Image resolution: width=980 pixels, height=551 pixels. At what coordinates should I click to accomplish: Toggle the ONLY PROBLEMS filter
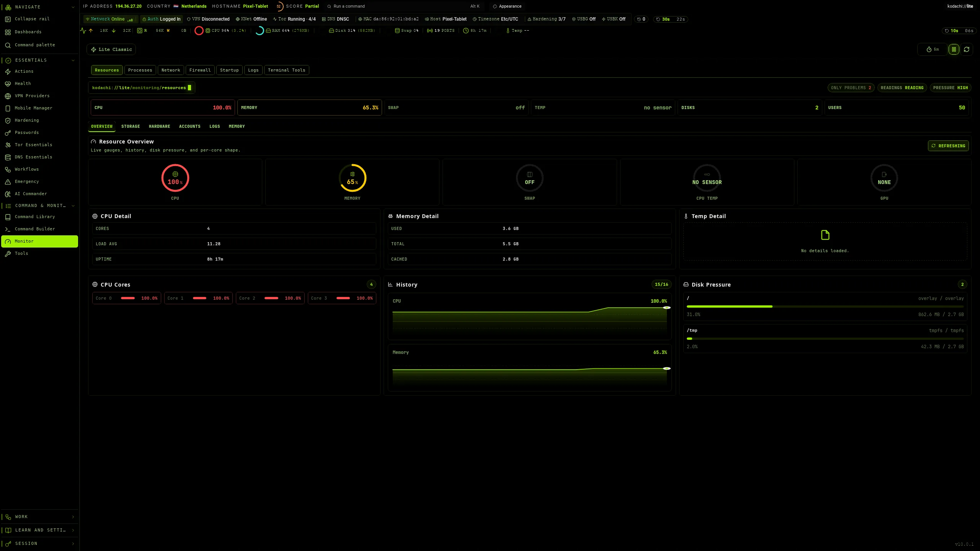[851, 88]
